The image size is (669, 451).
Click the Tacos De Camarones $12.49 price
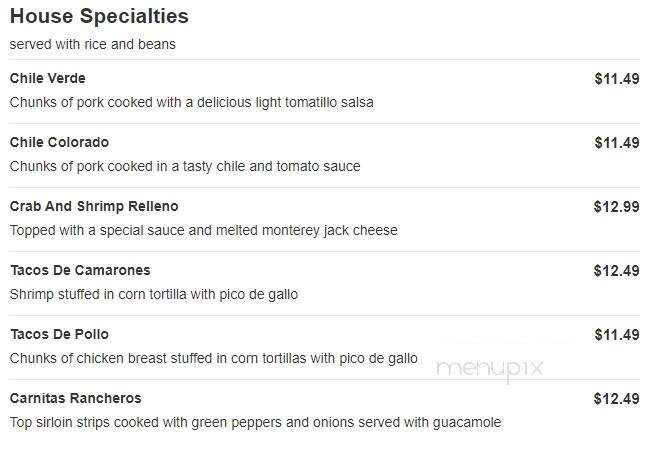tap(616, 271)
